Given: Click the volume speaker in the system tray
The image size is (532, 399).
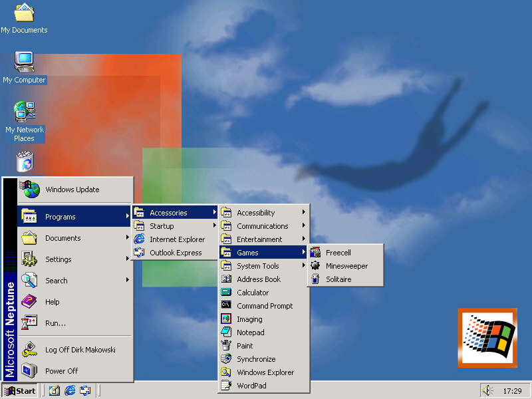Looking at the screenshot, I should pyautogui.click(x=487, y=390).
